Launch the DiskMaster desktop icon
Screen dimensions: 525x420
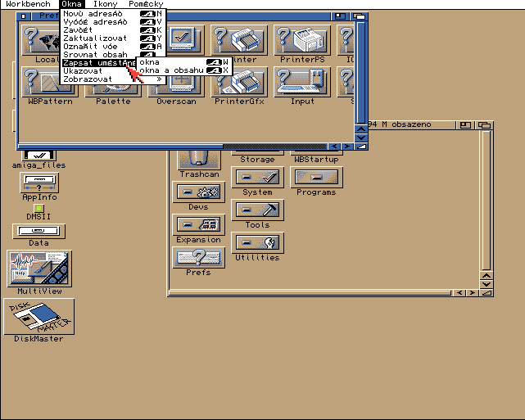click(x=38, y=316)
